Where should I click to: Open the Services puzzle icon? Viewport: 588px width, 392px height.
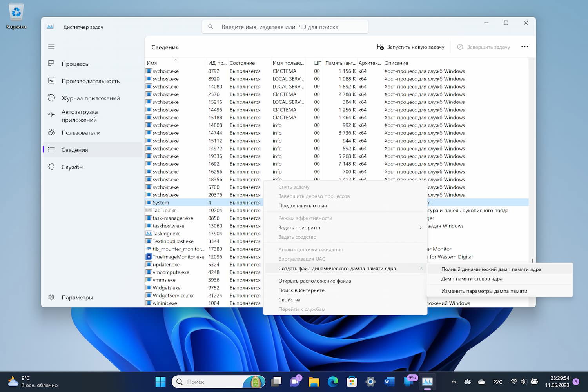point(51,167)
